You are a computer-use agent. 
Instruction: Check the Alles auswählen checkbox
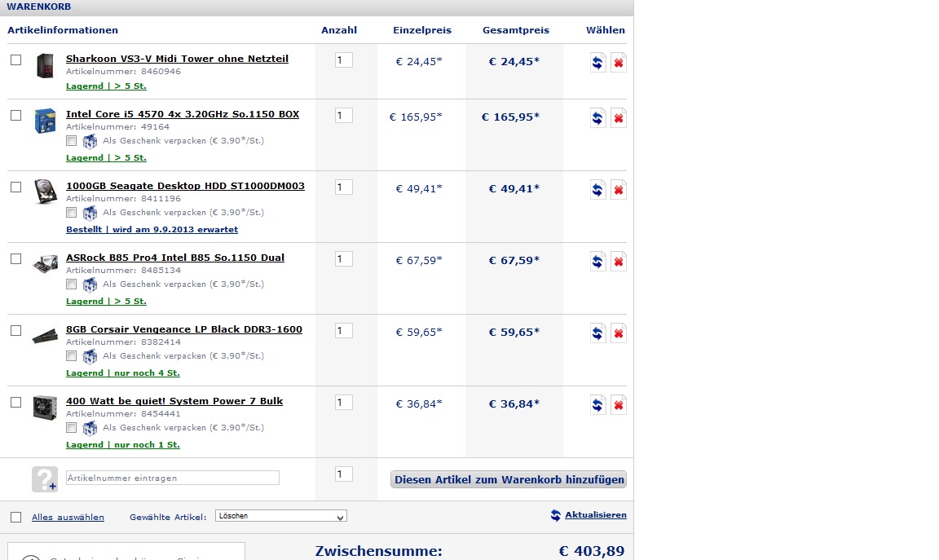pos(16,518)
